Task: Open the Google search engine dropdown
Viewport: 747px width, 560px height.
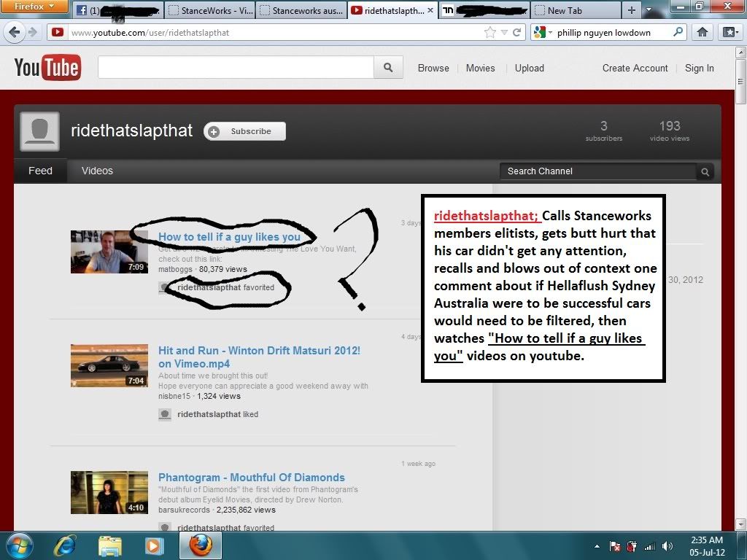Action: point(543,32)
